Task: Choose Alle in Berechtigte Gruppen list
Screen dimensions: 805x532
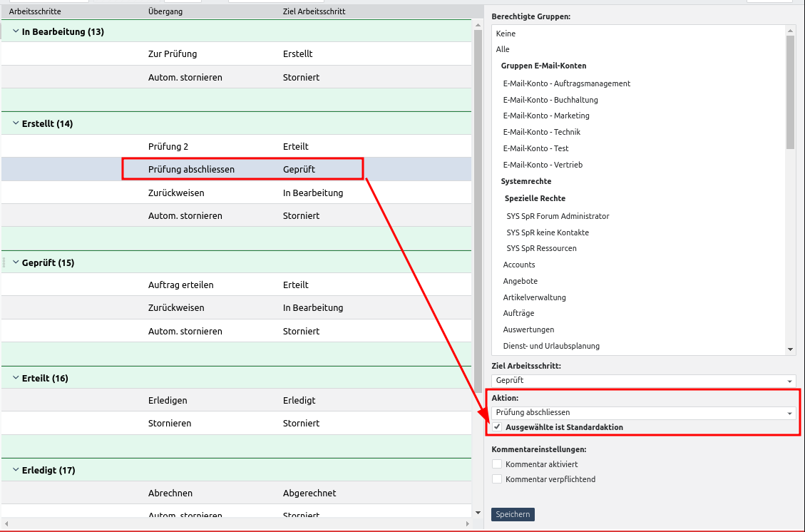Action: [x=503, y=49]
